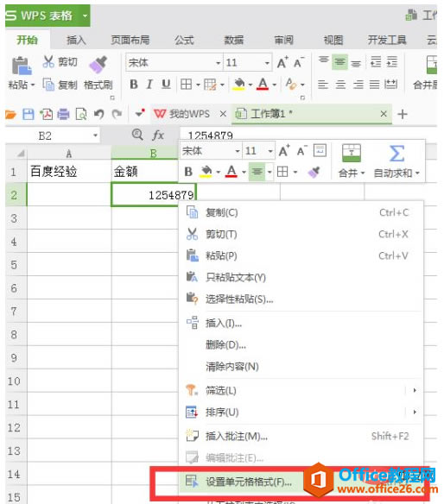444x504 pixels.
Task: Click WPS 表格 application menu button
Action: [x=48, y=16]
